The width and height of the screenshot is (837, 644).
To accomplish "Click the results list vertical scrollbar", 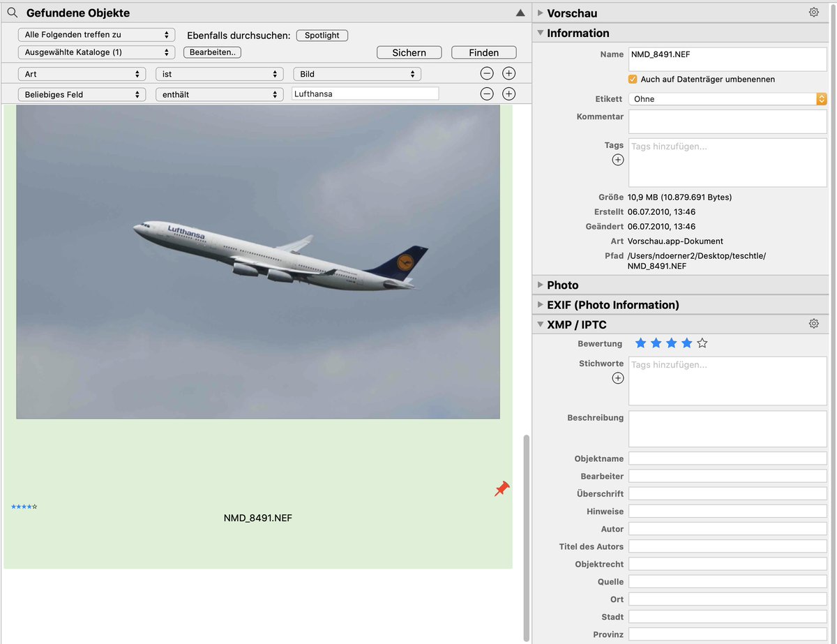I will click(x=527, y=537).
